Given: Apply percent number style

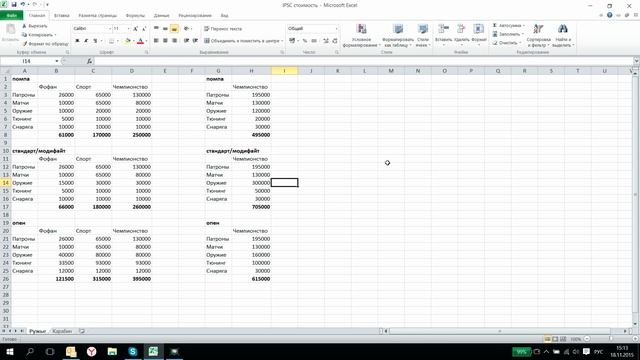Looking at the screenshot, I should (304, 40).
